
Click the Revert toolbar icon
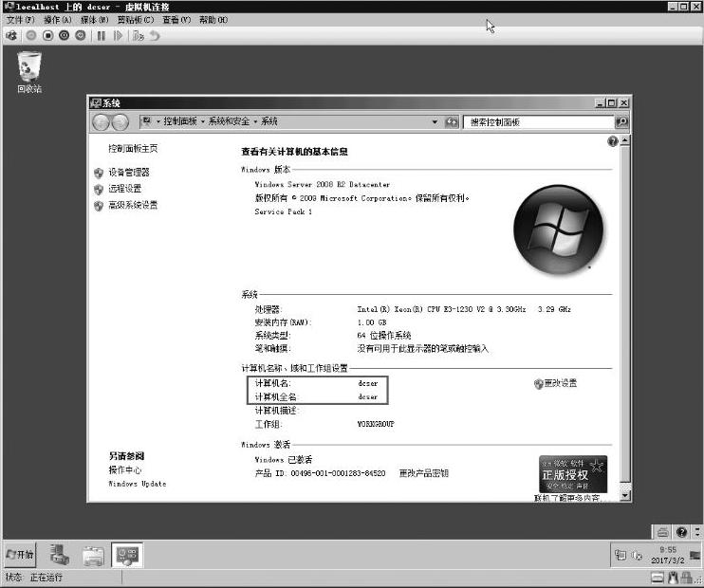(155, 35)
